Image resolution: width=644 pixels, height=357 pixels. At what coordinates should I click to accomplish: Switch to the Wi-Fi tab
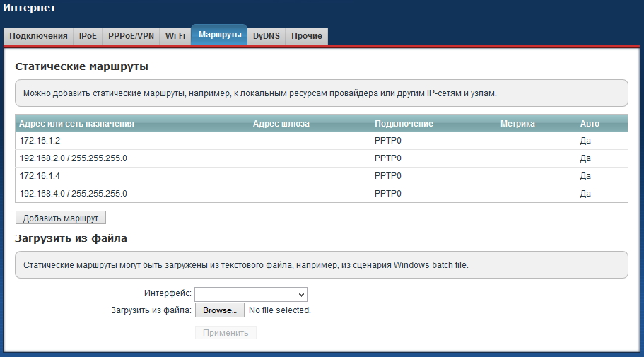pos(175,36)
